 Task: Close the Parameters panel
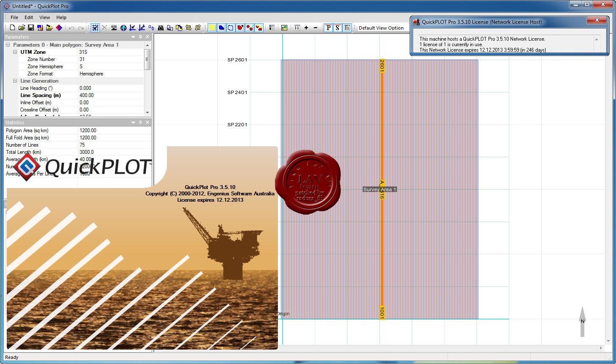(147, 37)
